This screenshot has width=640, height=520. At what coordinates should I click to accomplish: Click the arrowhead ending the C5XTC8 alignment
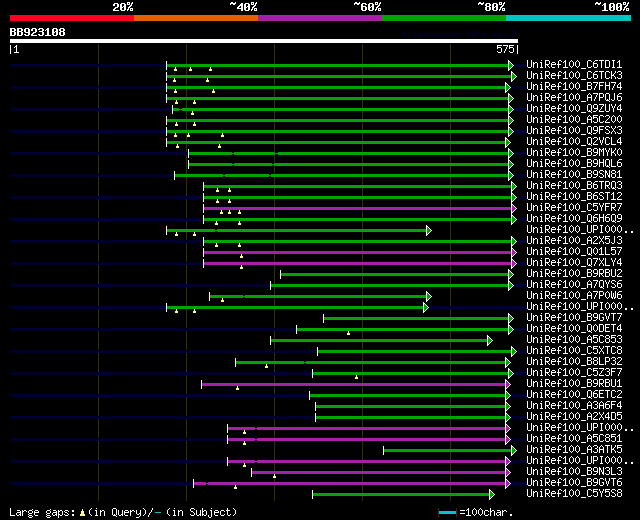pyautogui.click(x=514, y=351)
